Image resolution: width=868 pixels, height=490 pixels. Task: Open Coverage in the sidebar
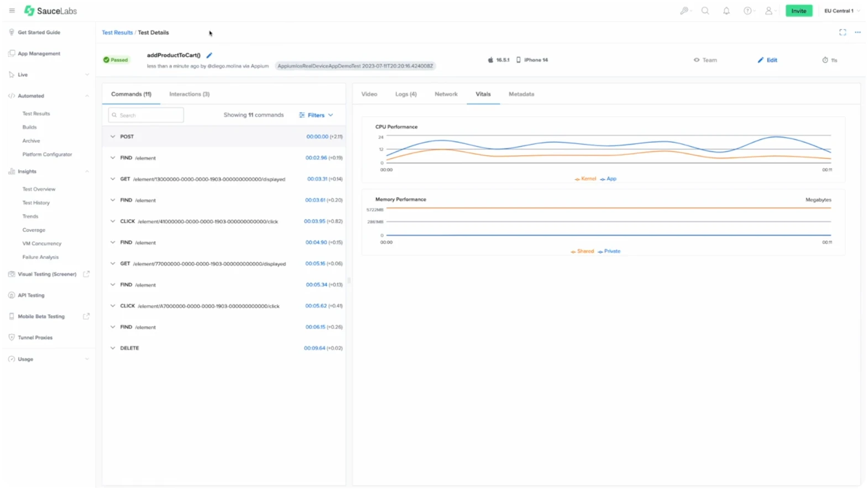pos(34,230)
